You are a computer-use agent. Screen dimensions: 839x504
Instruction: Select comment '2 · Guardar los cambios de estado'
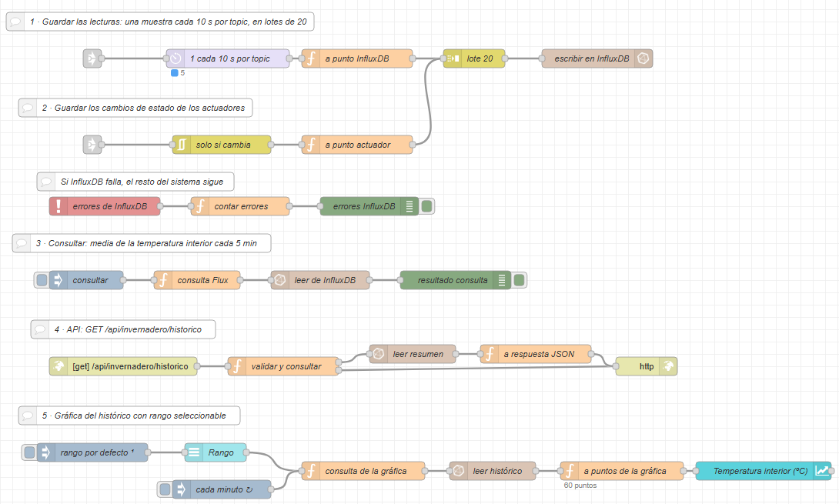click(135, 108)
